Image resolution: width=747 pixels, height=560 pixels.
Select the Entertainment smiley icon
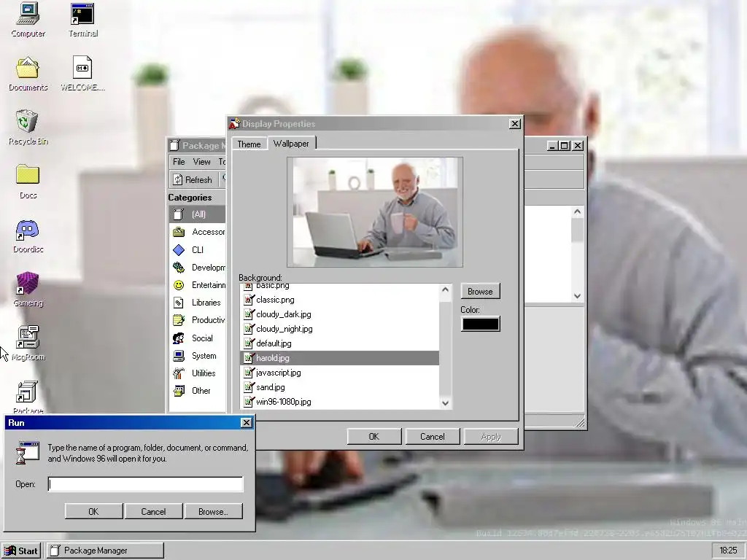pyautogui.click(x=179, y=285)
